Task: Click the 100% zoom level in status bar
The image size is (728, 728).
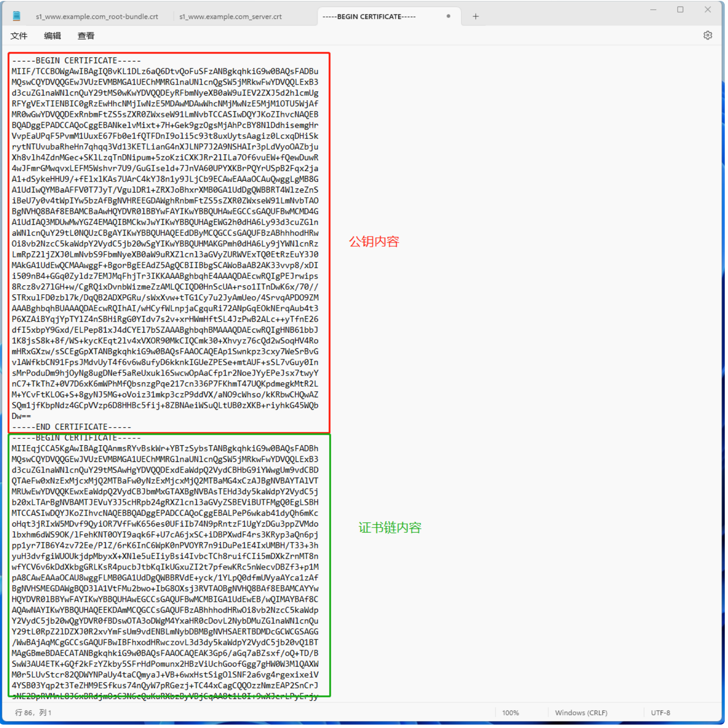Action: [x=510, y=713]
